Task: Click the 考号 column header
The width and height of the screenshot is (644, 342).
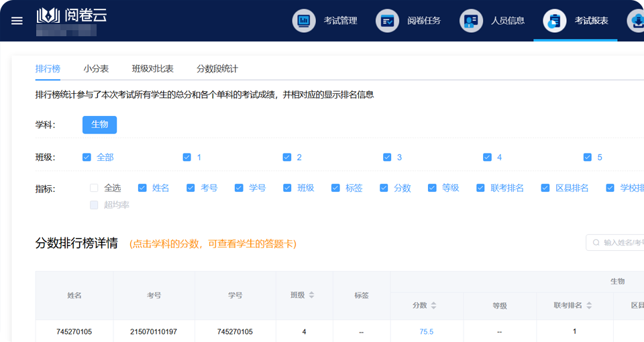Action: coord(154,295)
